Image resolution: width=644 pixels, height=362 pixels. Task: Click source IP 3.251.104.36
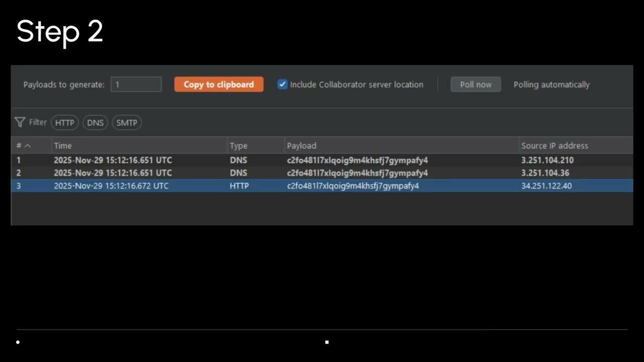click(545, 173)
